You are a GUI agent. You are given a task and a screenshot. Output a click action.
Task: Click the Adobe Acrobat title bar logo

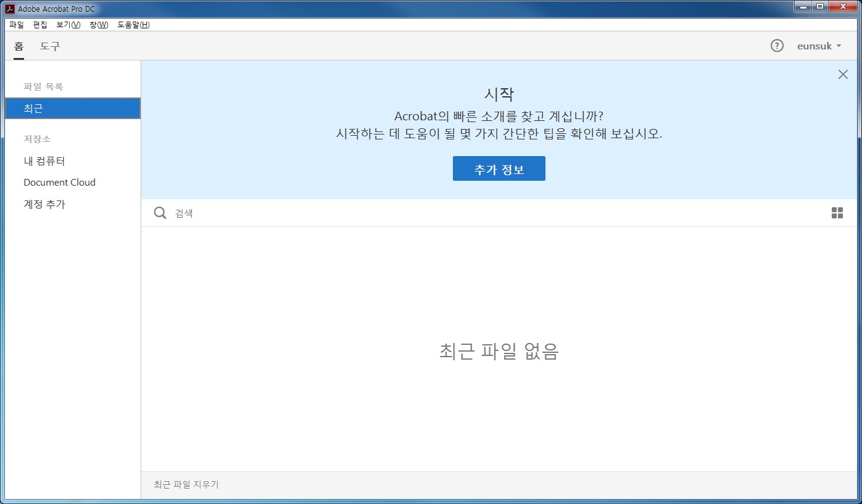(10, 9)
